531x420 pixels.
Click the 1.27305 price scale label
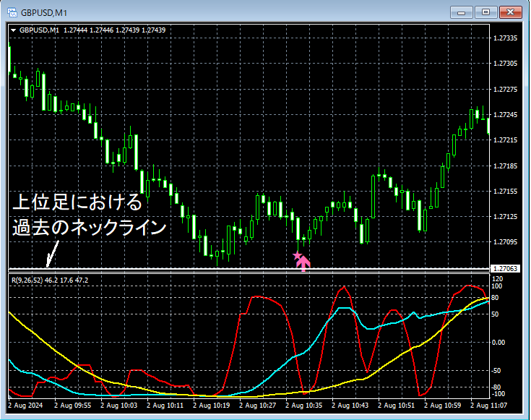(506, 64)
